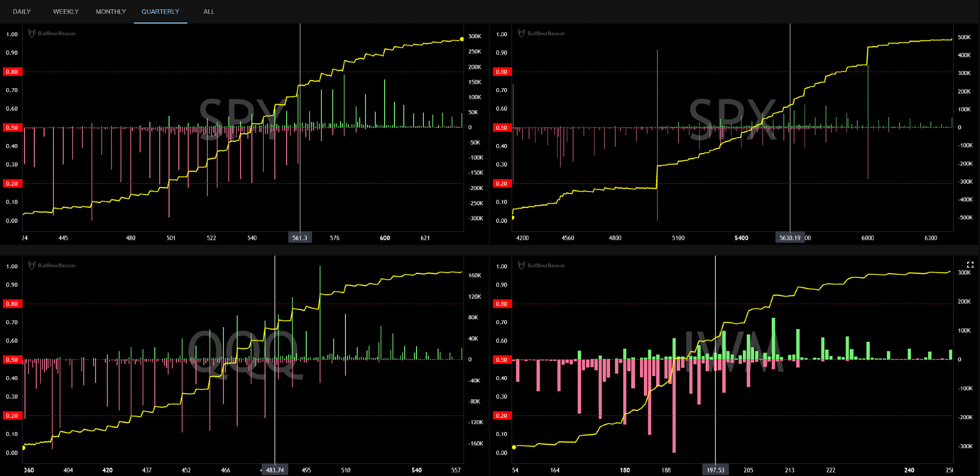980x476 pixels.
Task: Click the 180 strike label on IWM axis
Action: tap(625, 470)
